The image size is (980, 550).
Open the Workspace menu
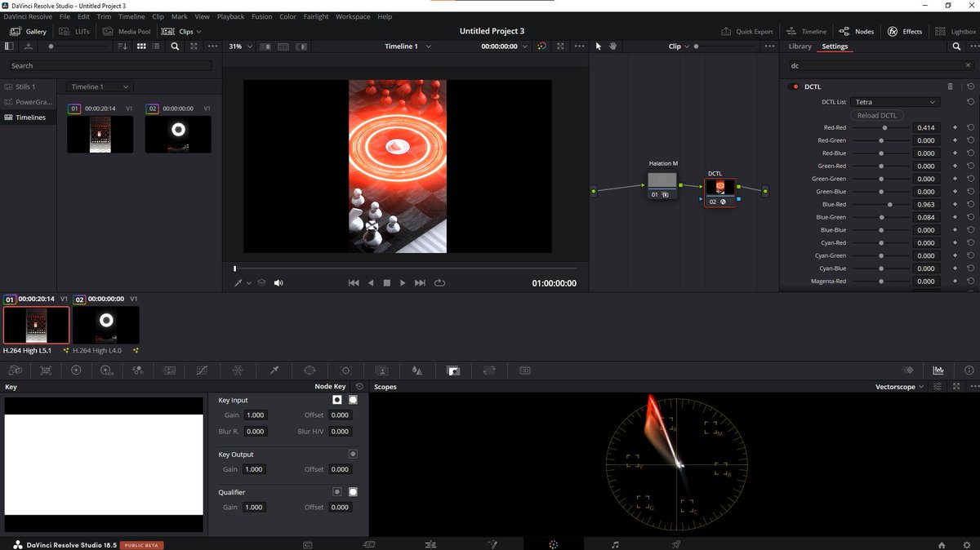353,16
